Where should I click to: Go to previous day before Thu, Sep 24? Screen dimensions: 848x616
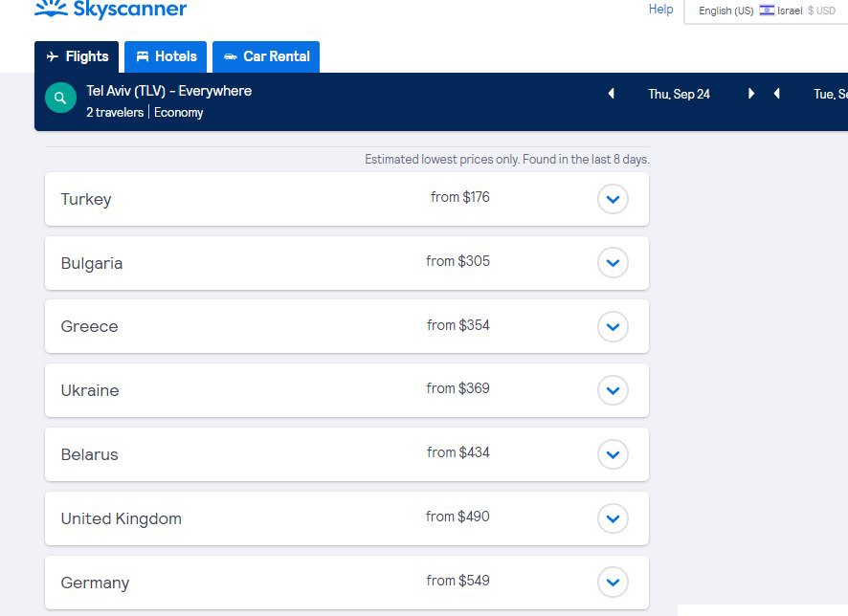click(612, 94)
